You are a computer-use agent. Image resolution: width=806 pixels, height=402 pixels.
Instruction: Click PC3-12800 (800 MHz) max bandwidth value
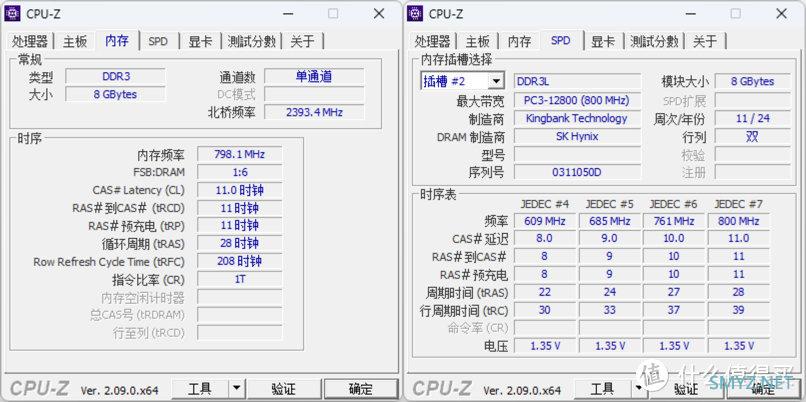coord(578,100)
